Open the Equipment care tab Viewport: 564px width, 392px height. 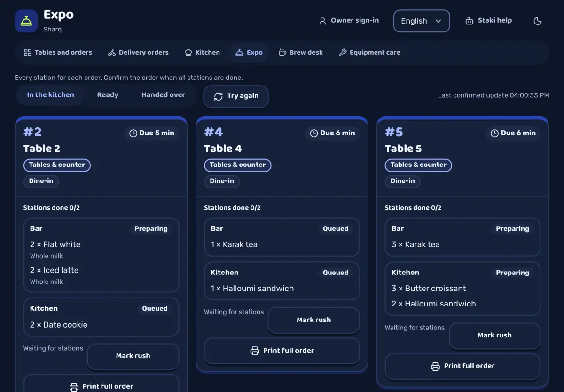369,53
